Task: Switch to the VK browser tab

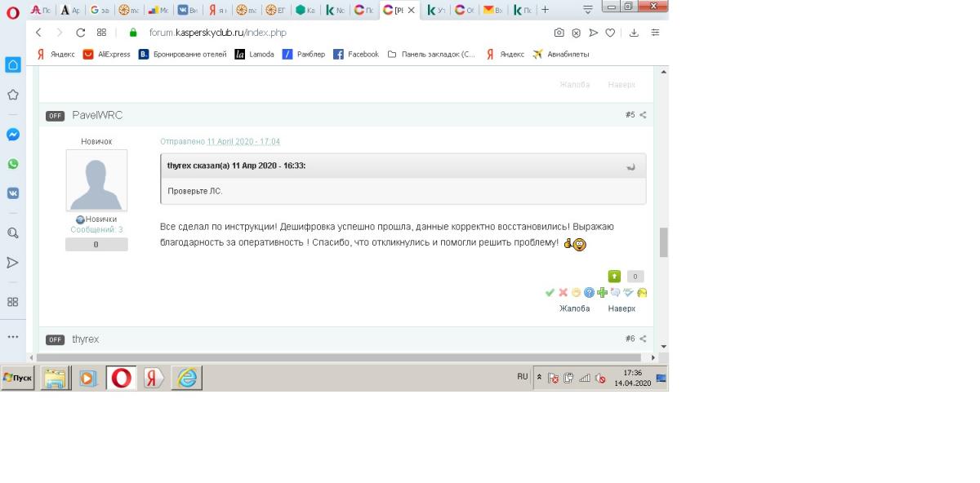Action: tap(189, 10)
